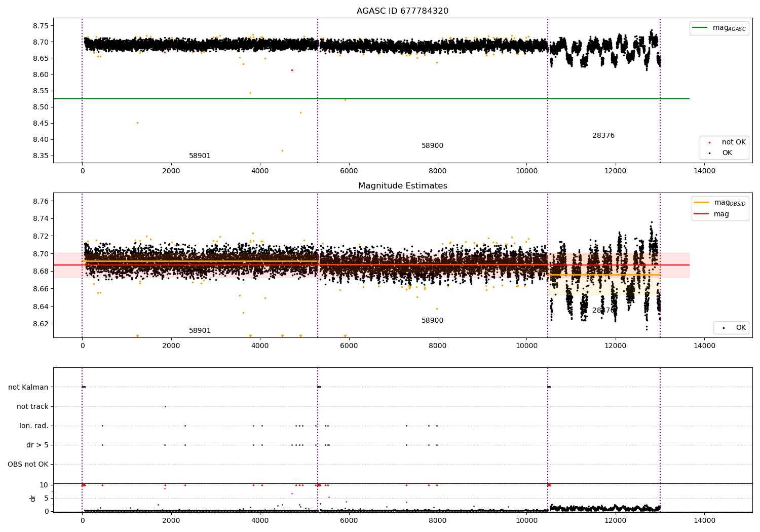This screenshot has height=532, width=760.
Task: Select the mag OBSID legend entry
Action: pyautogui.click(x=719, y=203)
